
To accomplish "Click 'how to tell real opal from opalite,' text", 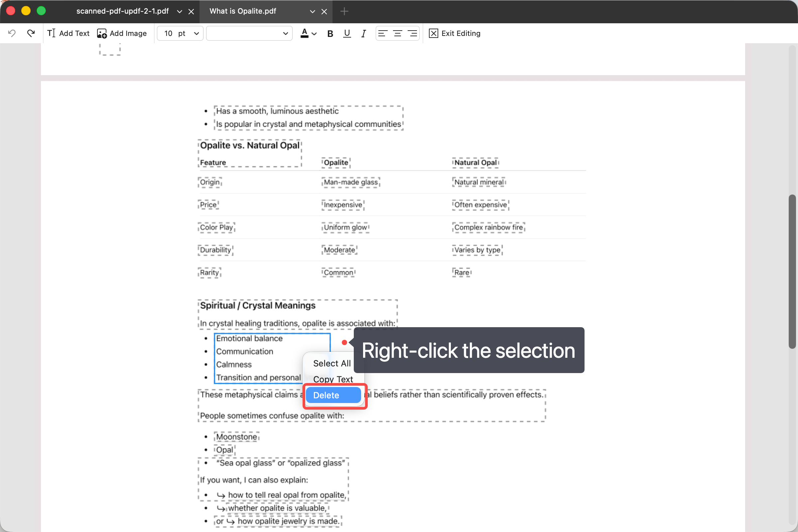I will pyautogui.click(x=287, y=495).
